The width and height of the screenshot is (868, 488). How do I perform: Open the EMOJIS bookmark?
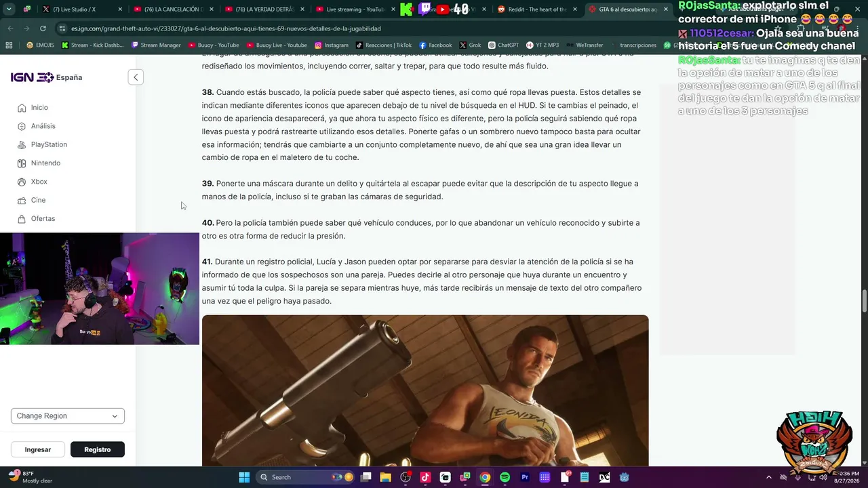tap(39, 45)
